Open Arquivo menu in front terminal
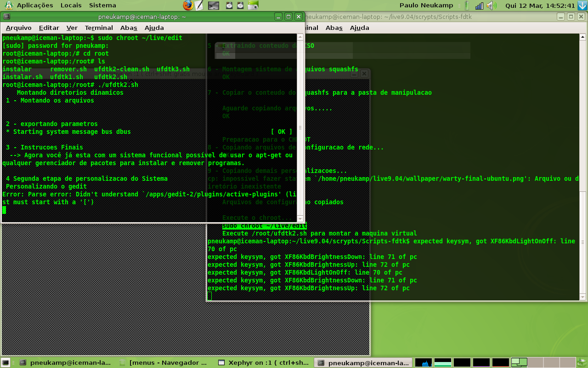 19,28
